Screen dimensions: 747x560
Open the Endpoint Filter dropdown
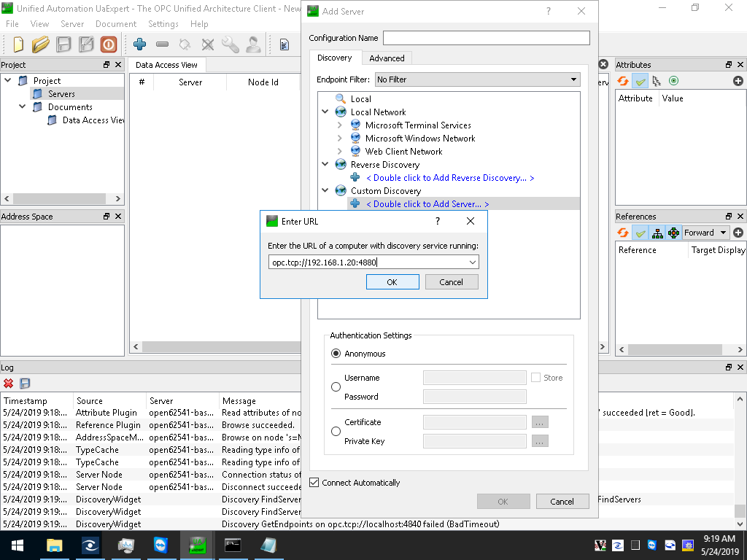(x=477, y=79)
